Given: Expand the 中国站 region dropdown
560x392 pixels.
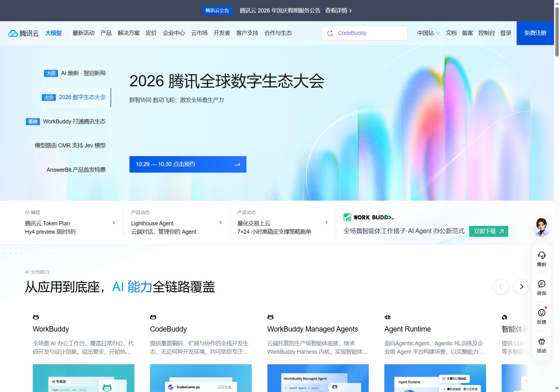Looking at the screenshot, I should 428,33.
